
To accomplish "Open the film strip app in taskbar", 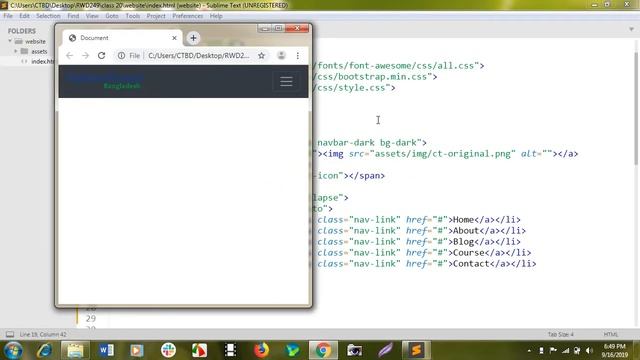I will [x=230, y=350].
